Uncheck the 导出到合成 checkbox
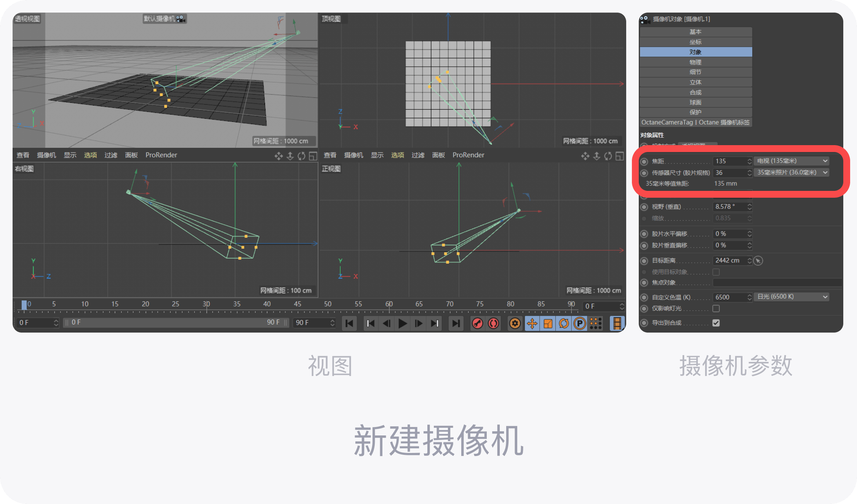Viewport: 857px width, 504px height. point(716,323)
